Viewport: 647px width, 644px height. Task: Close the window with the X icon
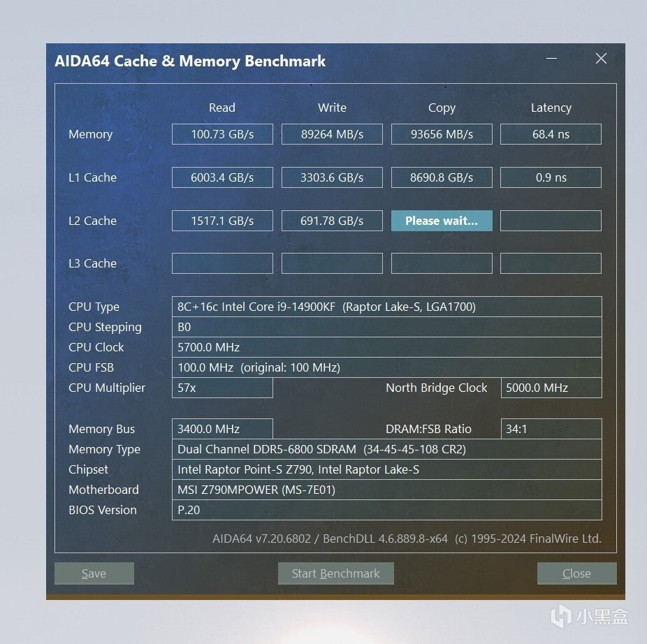[x=601, y=59]
